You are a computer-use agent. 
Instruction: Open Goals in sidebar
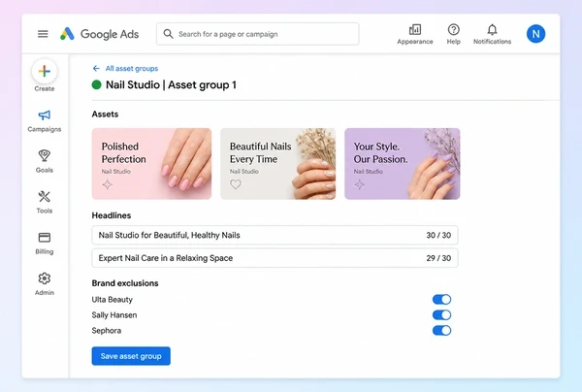coord(45,161)
